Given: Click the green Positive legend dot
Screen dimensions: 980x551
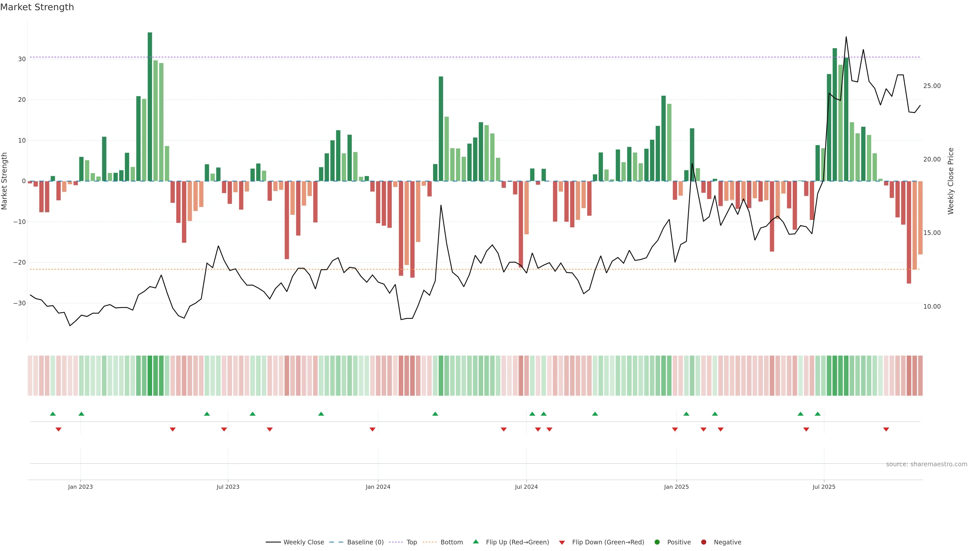Looking at the screenshot, I should (x=657, y=542).
